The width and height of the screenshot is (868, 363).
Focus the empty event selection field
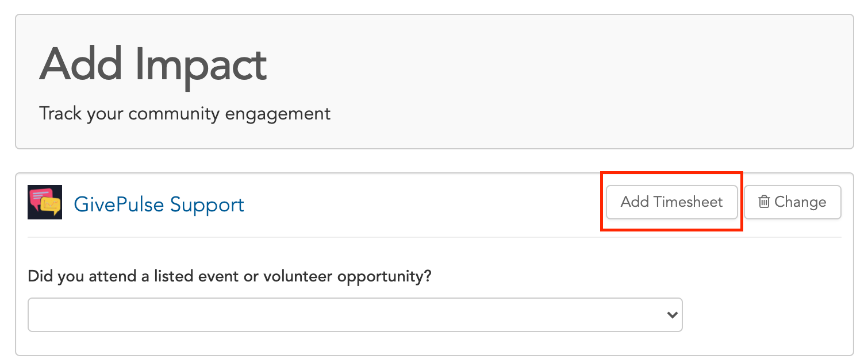pyautogui.click(x=355, y=315)
